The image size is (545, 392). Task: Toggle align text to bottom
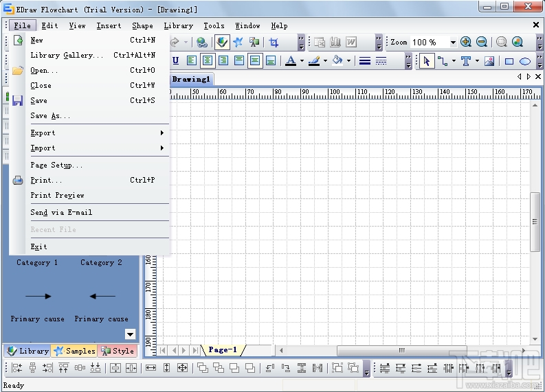pos(271,61)
